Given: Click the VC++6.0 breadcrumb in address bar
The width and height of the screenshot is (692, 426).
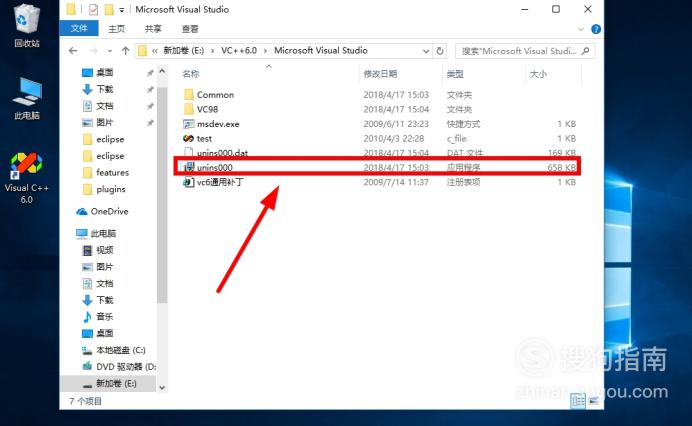Looking at the screenshot, I should coord(239,51).
